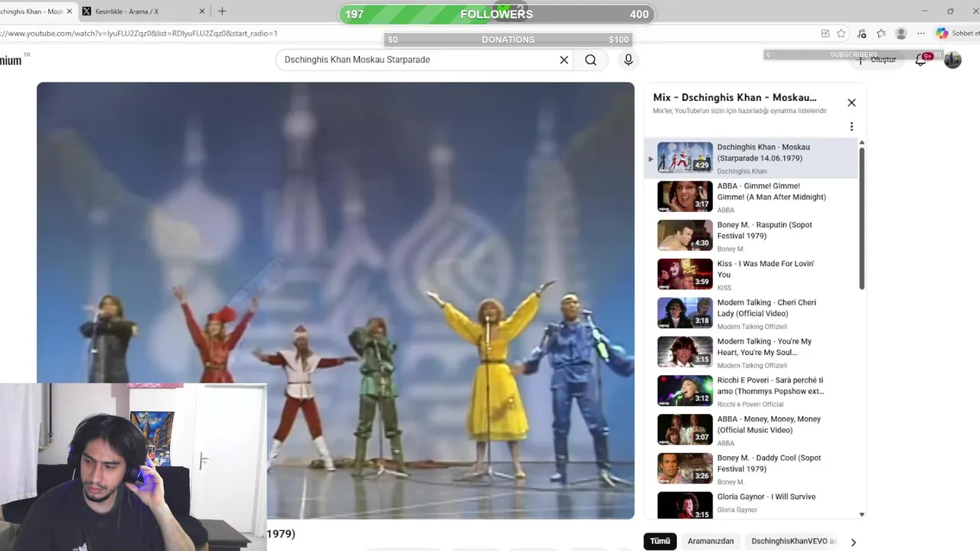Click the Mix playlist scrollbar thumb
Screen dimensions: 980x551
coord(861,218)
